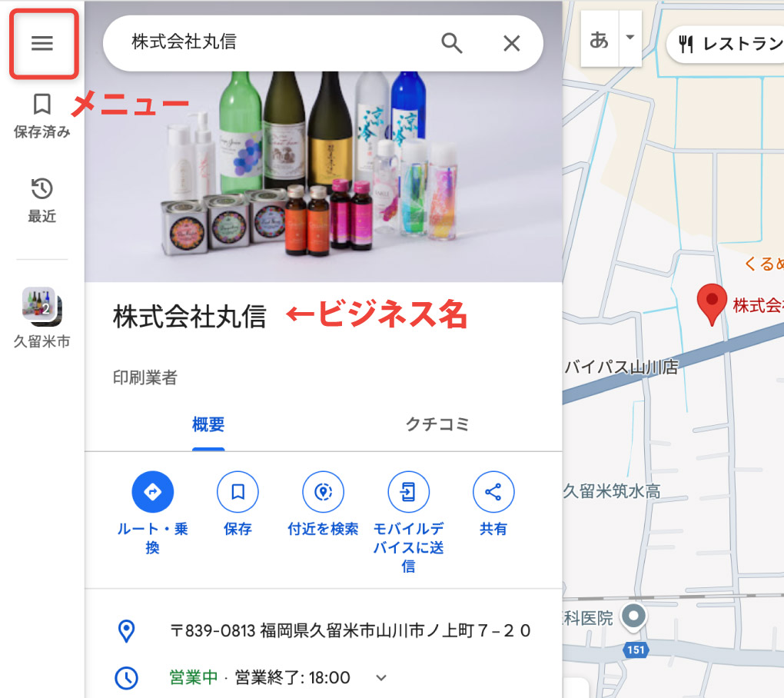Click the red map pin marker

tap(712, 304)
